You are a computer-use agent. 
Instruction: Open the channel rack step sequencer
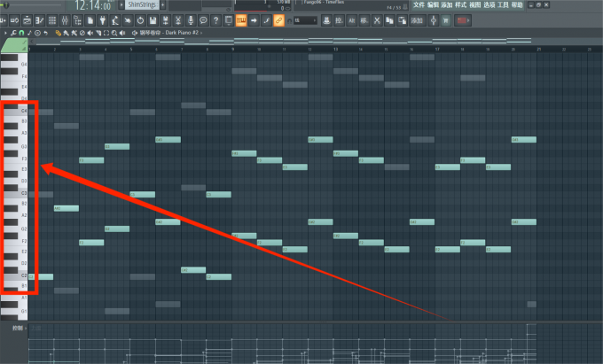(52, 20)
